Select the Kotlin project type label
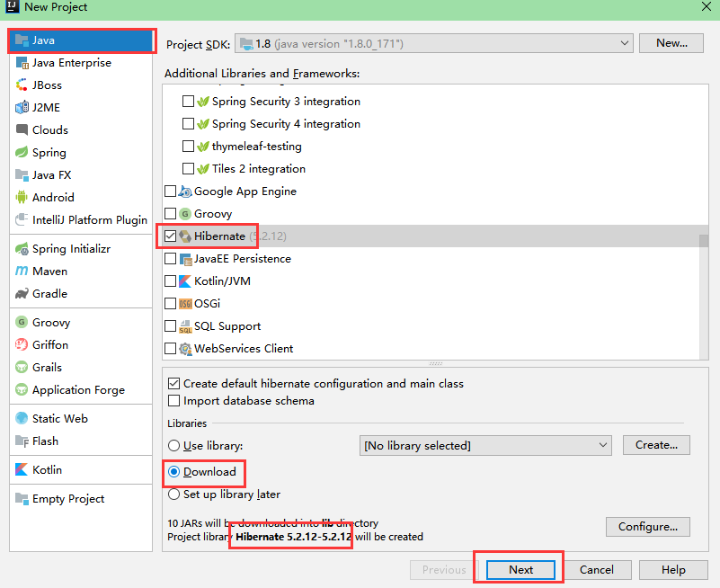This screenshot has height=588, width=720. click(x=47, y=469)
